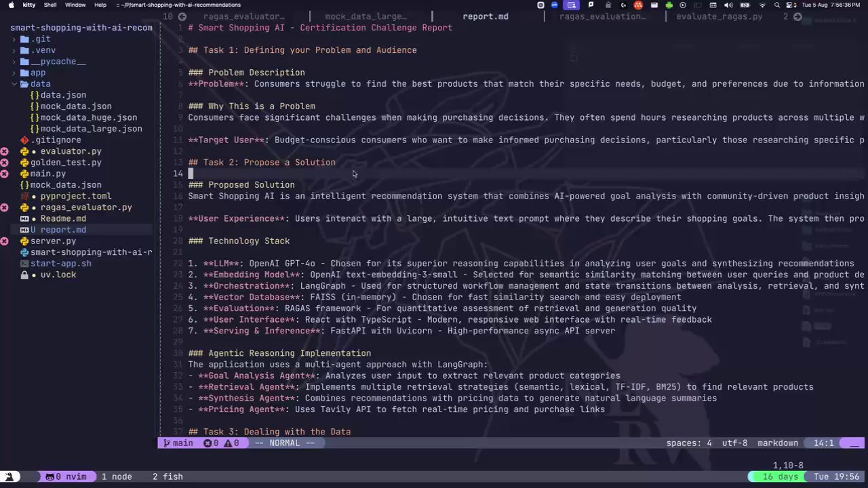The height and width of the screenshot is (488, 868).
Task: Expand the __pycache__ folder chevron
Action: coord(14,62)
